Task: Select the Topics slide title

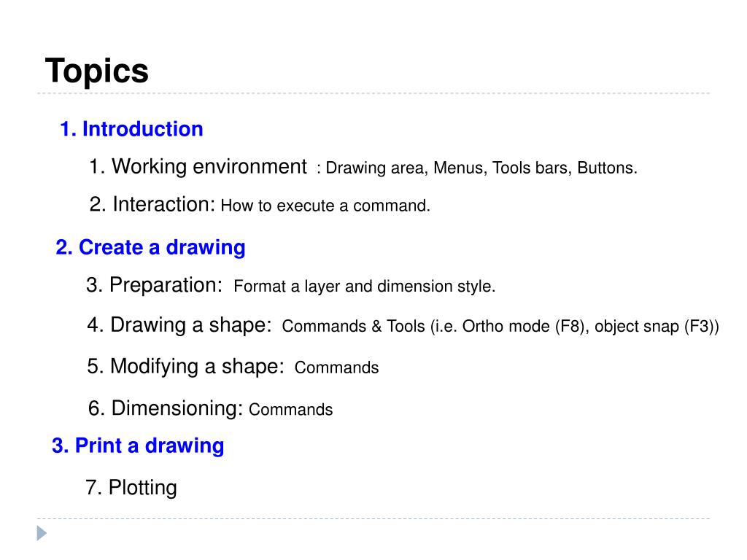Action: (x=97, y=71)
